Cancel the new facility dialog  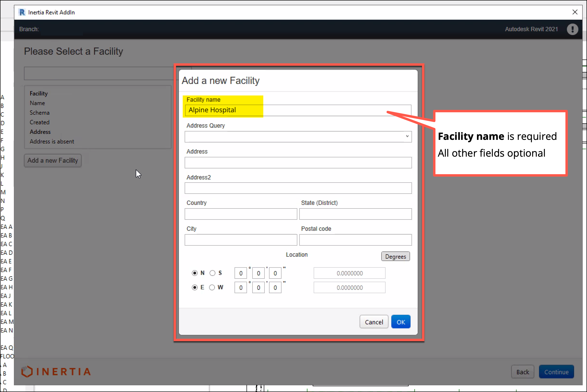tap(374, 322)
